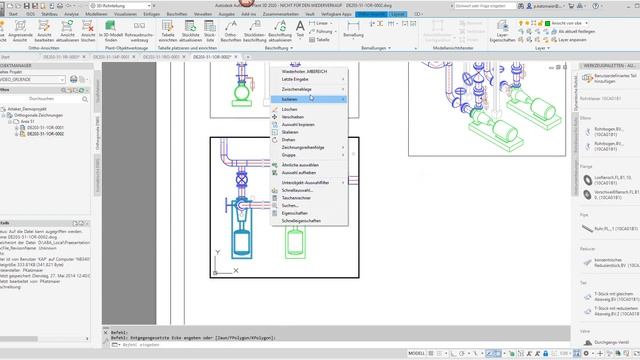Toggle the highlighted object snap tracking button
This screenshot has width=640, height=360.
(x=490, y=353)
